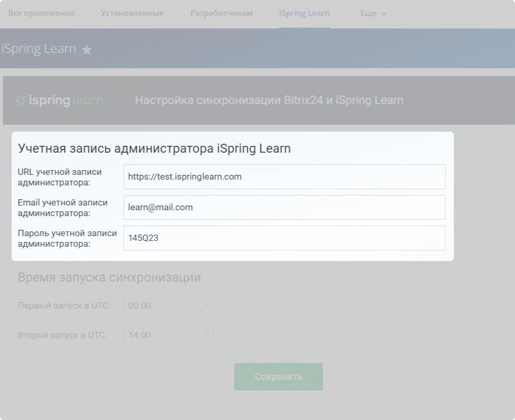The image size is (515, 420).
Task: Open the Разработчикам tab
Action: 221,13
